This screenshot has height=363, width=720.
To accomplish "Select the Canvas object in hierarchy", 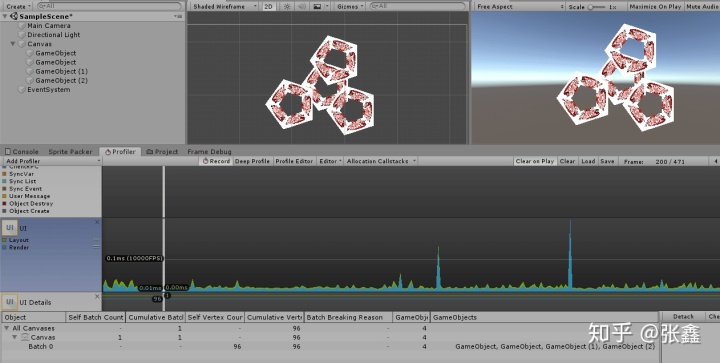I will click(39, 44).
